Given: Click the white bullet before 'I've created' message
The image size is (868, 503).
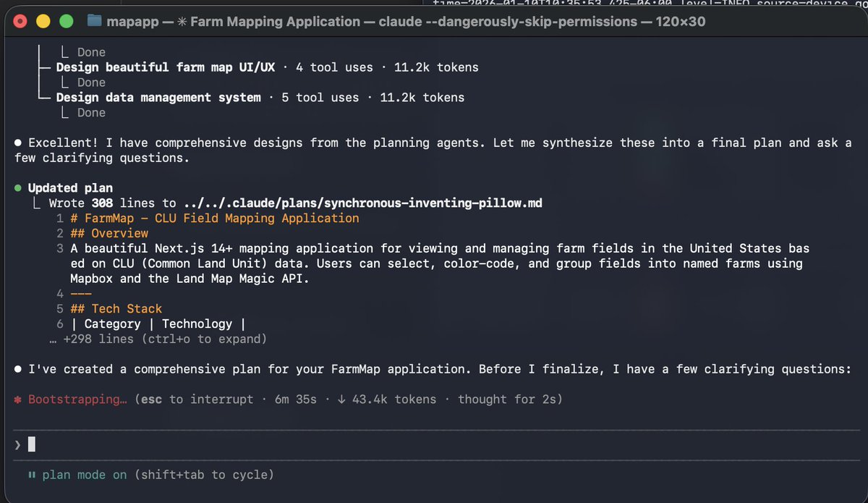Looking at the screenshot, I should [x=18, y=369].
